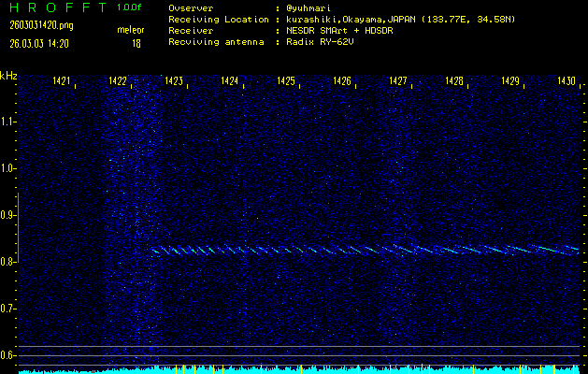Click the vertical noise burst near 1422
Image resolution: width=588 pixels, height=374 pixels.
click(x=129, y=215)
